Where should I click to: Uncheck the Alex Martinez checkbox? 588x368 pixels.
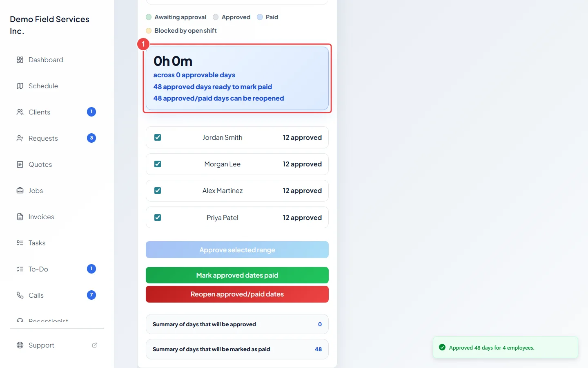click(158, 191)
